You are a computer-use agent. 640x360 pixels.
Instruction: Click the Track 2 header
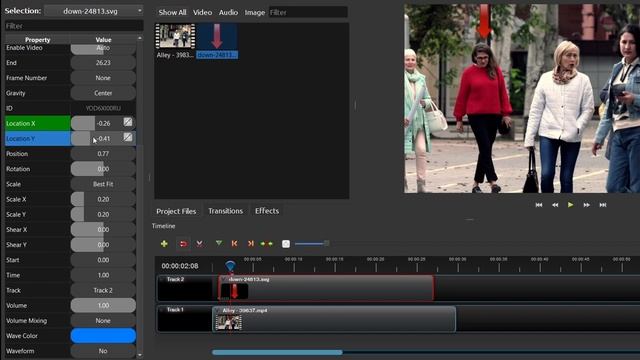pos(184,288)
